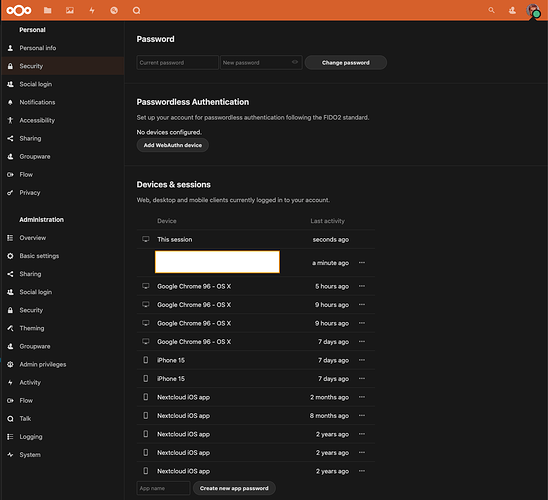Viewport: 548px width, 500px height.
Task: Open the search magnifier icon
Action: click(x=491, y=10)
